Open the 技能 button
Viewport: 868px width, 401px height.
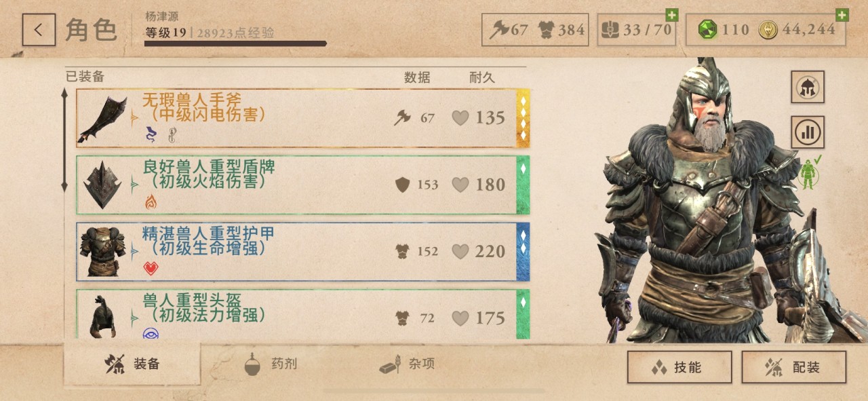[679, 368]
